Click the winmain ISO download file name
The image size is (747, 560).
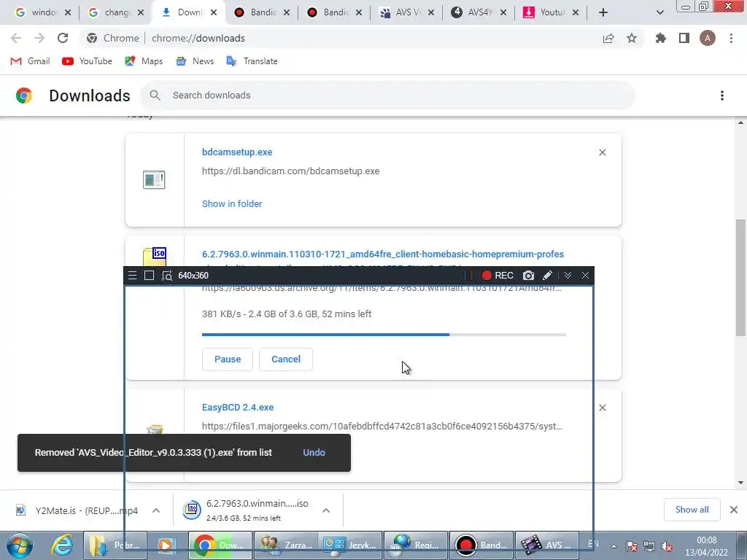[x=383, y=254]
